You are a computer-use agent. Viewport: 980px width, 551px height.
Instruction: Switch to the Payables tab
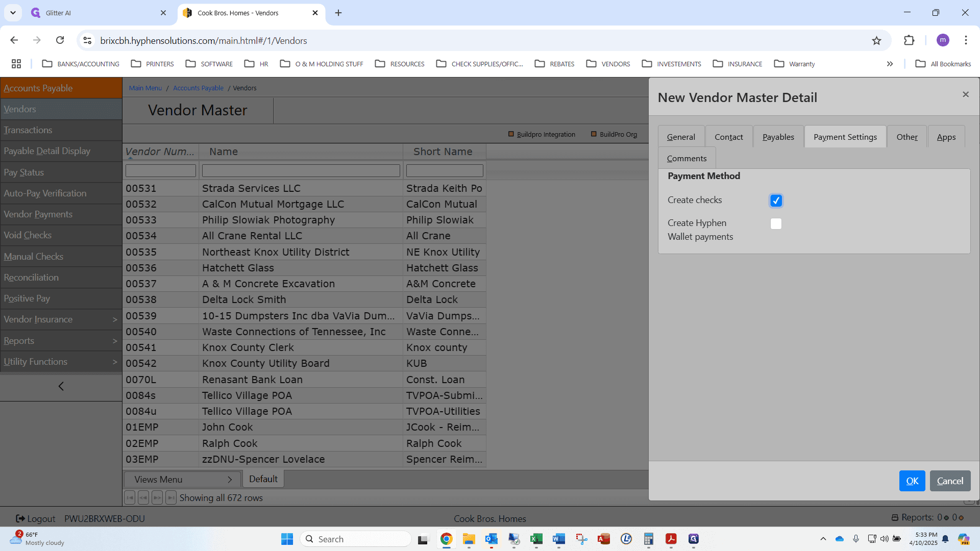click(x=778, y=137)
